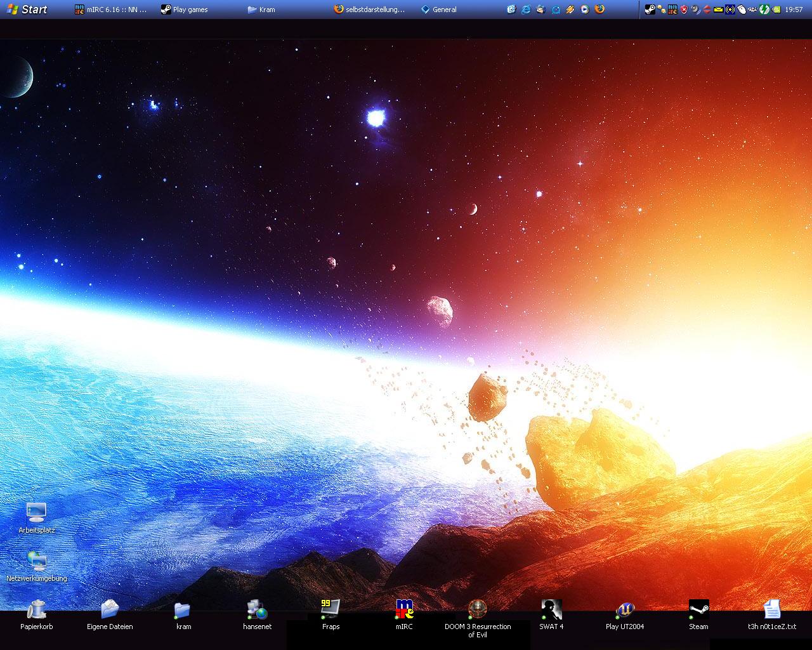Click the Steam icon in the system tray
This screenshot has height=650, width=812.
(650, 10)
